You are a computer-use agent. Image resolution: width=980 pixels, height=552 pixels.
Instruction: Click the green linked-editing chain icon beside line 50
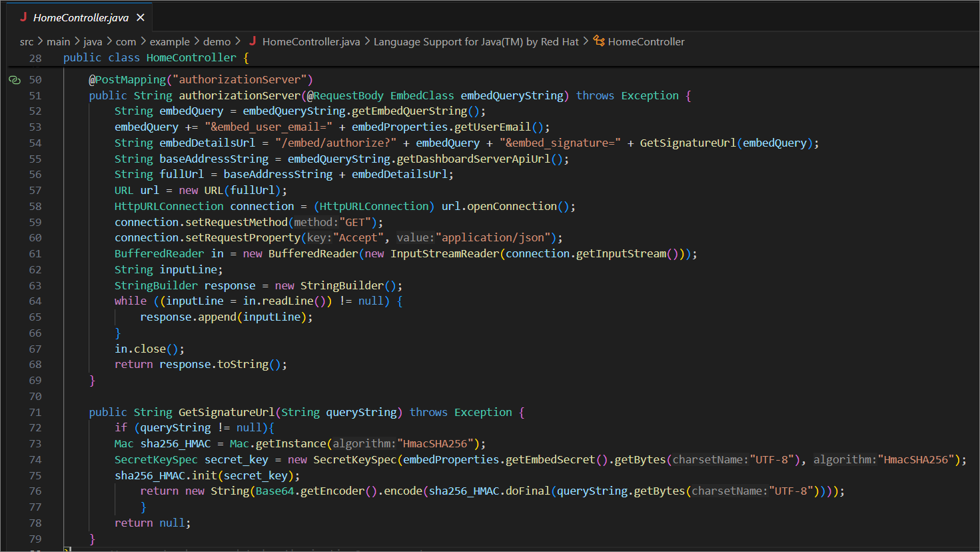click(14, 79)
